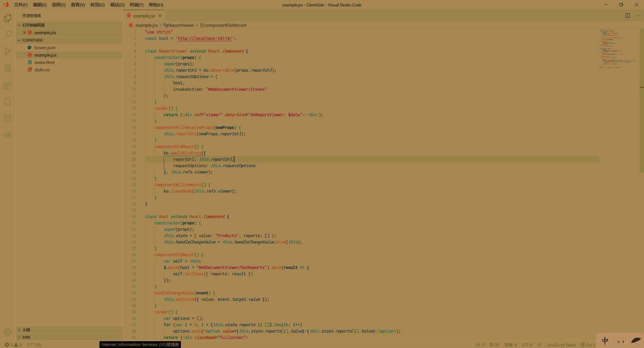Click the localhost:54114 URL in code
The height and width of the screenshot is (348, 644).
click(x=205, y=39)
